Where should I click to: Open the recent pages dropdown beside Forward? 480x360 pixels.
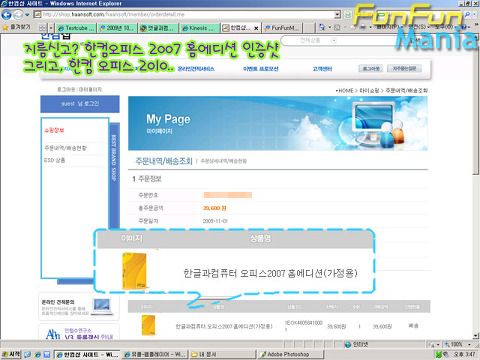pyautogui.click(x=27, y=15)
